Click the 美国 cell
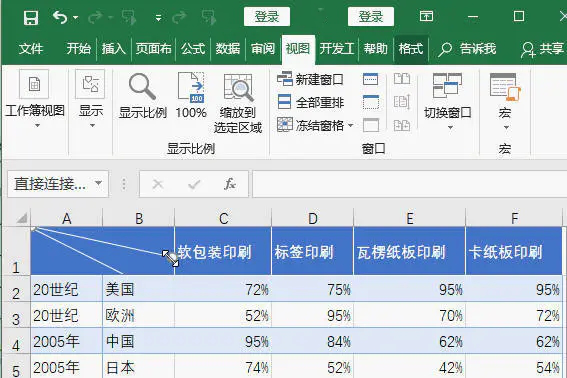This screenshot has height=378, width=567. pos(138,289)
